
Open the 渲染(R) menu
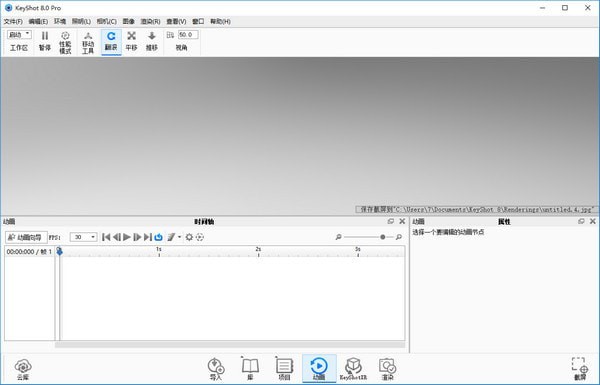tap(150, 21)
